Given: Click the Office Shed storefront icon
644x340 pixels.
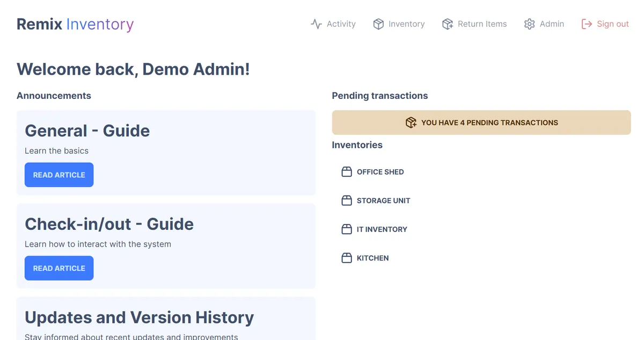Looking at the screenshot, I should (x=347, y=172).
